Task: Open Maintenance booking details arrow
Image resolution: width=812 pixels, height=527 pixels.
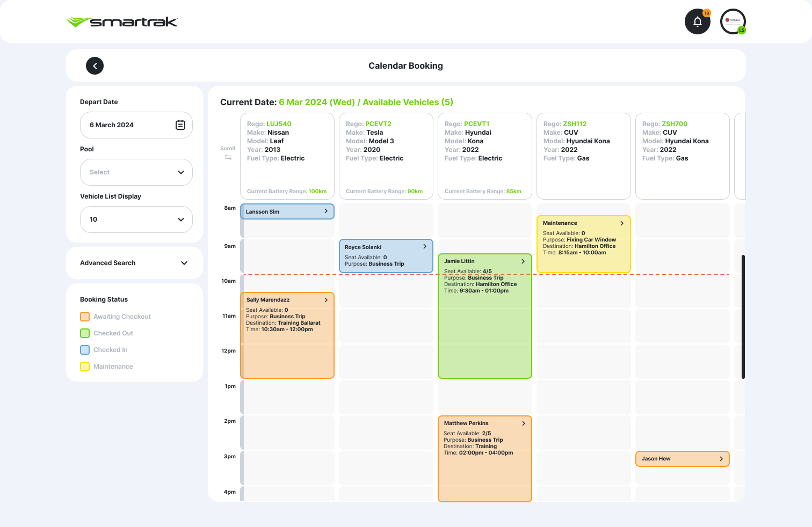Action: pyautogui.click(x=622, y=223)
